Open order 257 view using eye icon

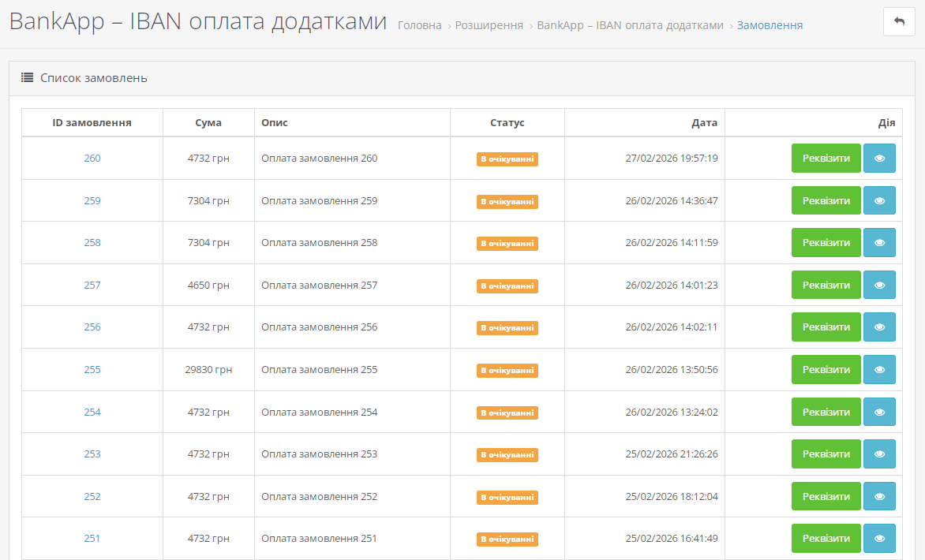click(x=879, y=285)
